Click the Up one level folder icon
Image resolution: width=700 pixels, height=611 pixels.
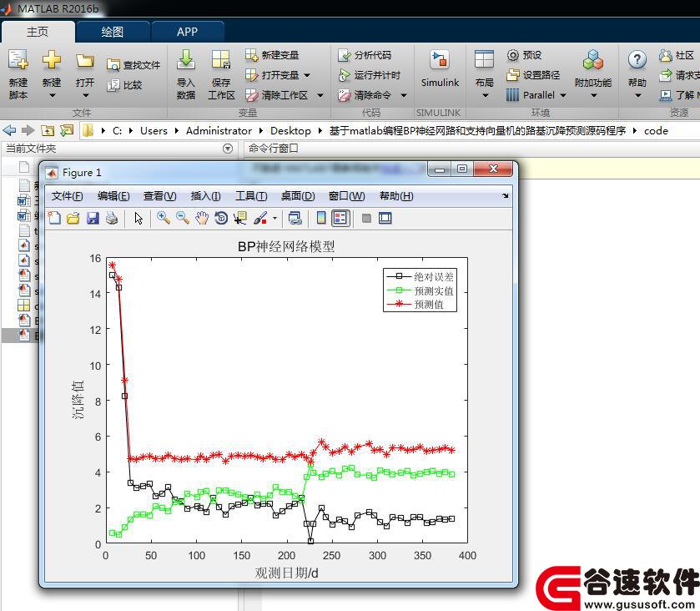click(48, 130)
